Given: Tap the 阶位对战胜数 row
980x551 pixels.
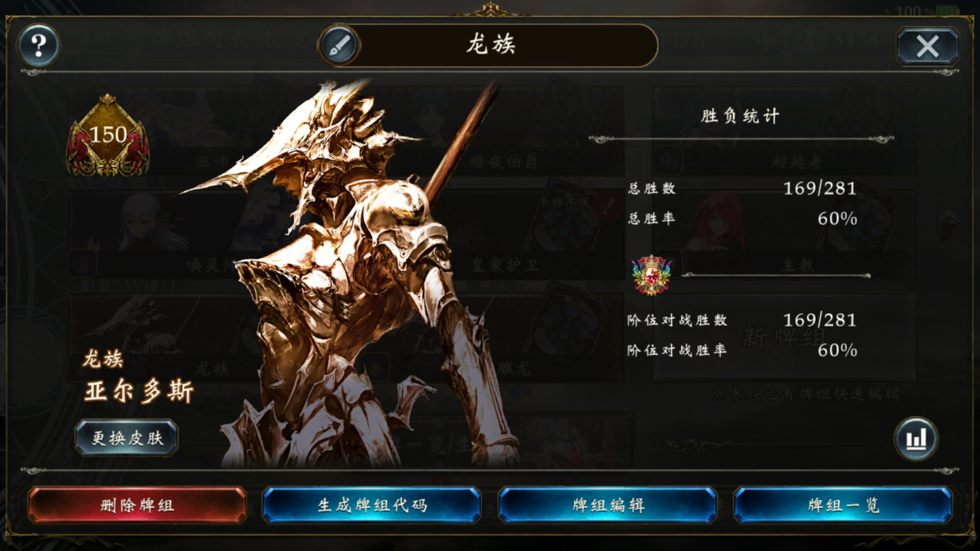Looking at the screenshot, I should 742,320.
